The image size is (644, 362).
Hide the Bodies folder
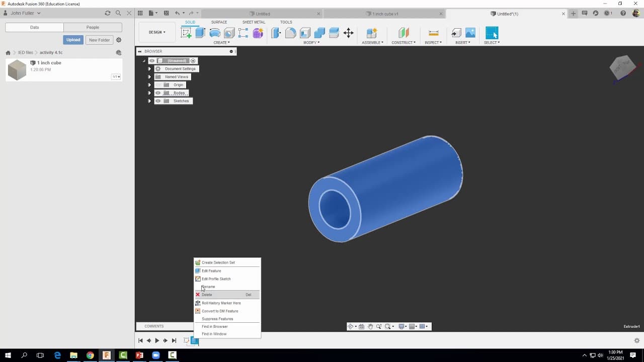click(x=158, y=93)
